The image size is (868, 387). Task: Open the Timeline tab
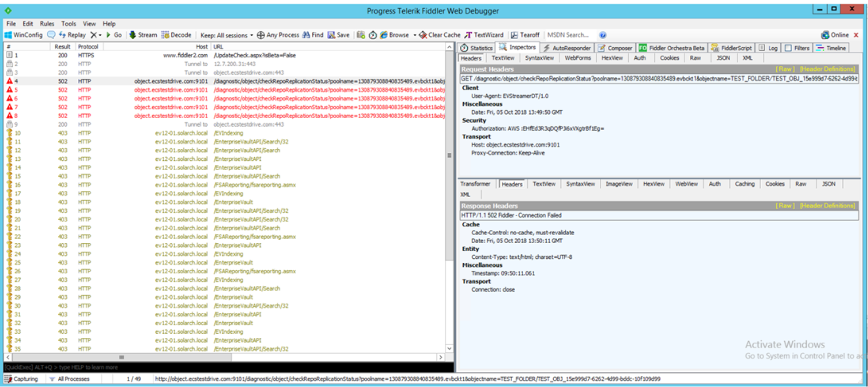[x=831, y=48]
